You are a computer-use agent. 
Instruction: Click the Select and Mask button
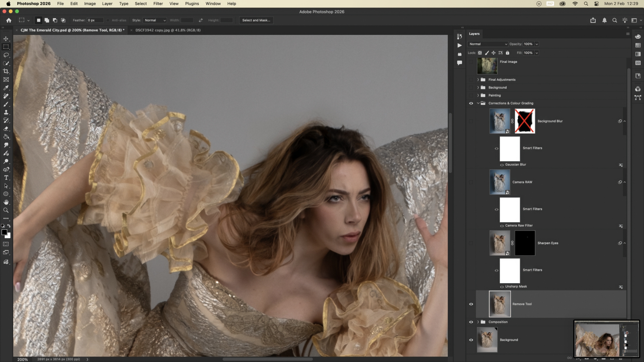(x=256, y=20)
